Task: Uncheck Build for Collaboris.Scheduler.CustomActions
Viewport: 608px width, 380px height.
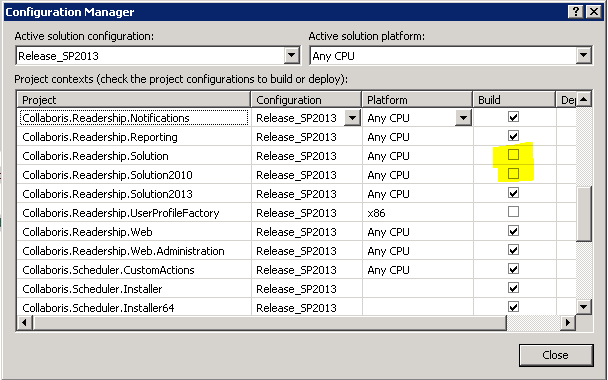Action: pos(513,269)
